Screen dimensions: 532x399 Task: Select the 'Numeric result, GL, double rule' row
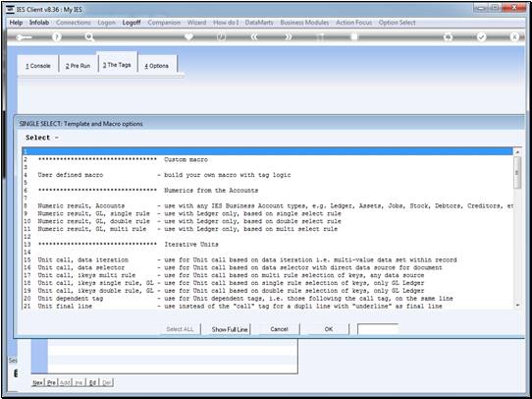268,221
